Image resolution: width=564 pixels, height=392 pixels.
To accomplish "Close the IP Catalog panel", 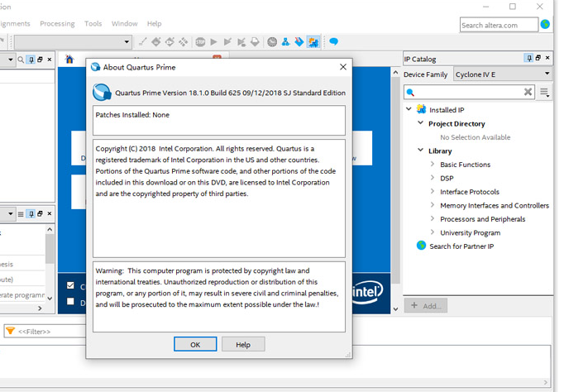I will click(547, 58).
